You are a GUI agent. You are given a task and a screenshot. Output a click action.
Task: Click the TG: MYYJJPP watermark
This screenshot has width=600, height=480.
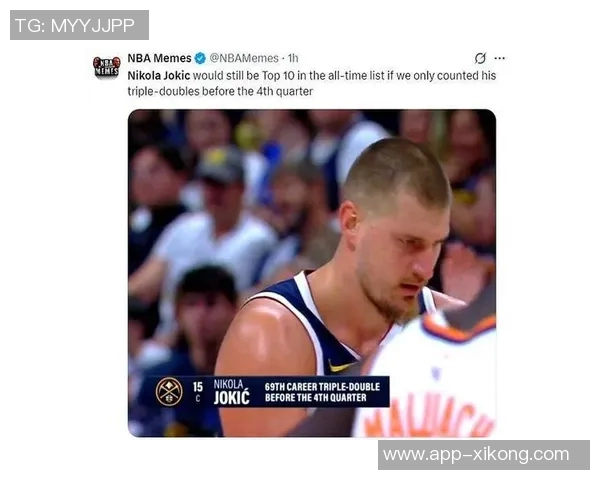pos(79,25)
